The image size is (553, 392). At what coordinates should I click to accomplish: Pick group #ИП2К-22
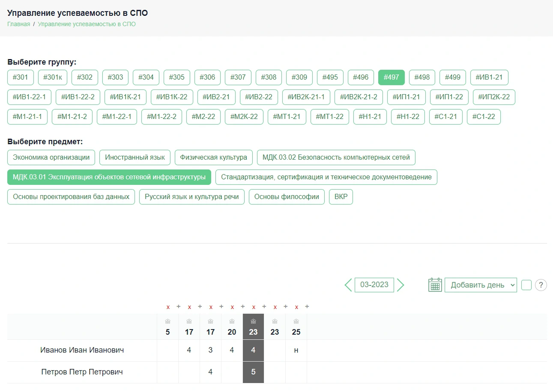(x=494, y=97)
